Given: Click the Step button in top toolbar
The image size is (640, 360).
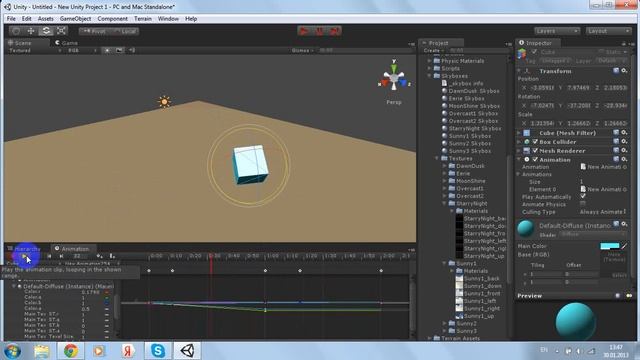Looking at the screenshot, I should (x=335, y=31).
